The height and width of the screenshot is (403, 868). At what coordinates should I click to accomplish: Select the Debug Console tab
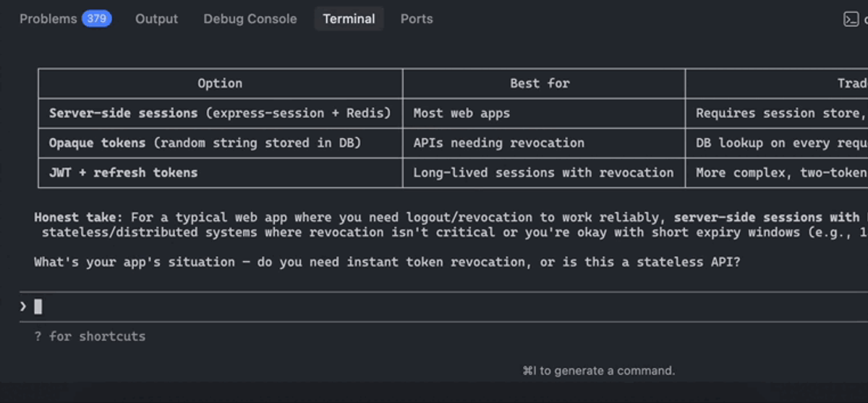pyautogui.click(x=250, y=19)
